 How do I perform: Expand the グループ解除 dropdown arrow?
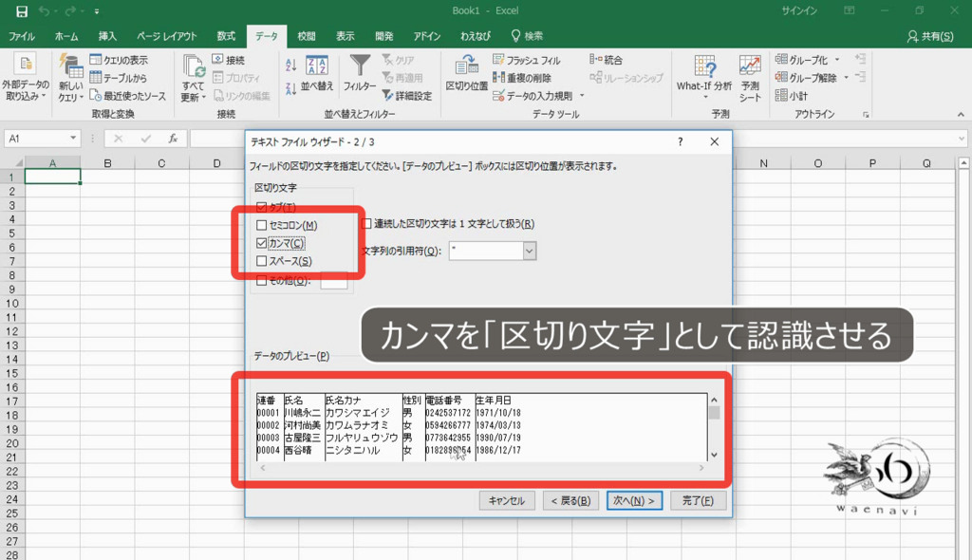pyautogui.click(x=846, y=78)
